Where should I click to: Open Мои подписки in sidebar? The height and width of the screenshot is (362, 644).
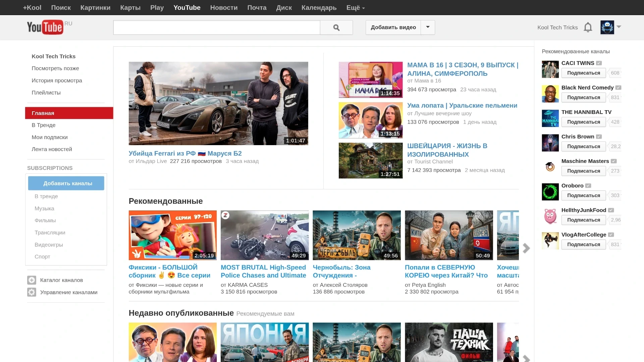pyautogui.click(x=49, y=137)
